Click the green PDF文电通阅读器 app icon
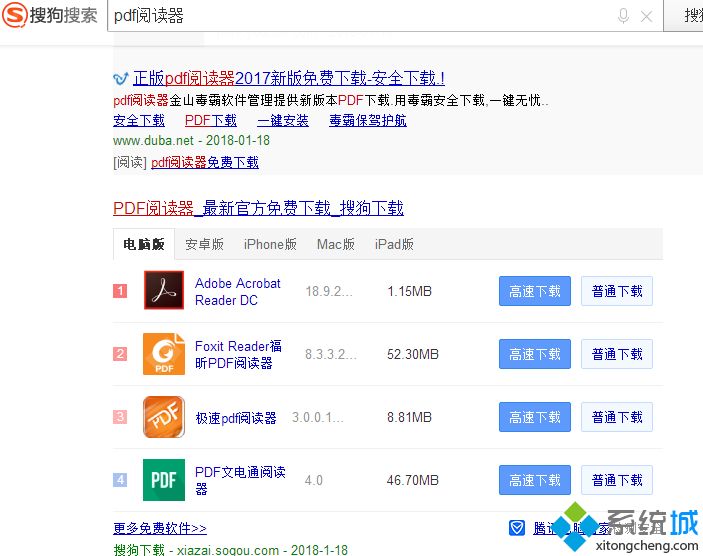703x556 pixels. click(x=164, y=480)
